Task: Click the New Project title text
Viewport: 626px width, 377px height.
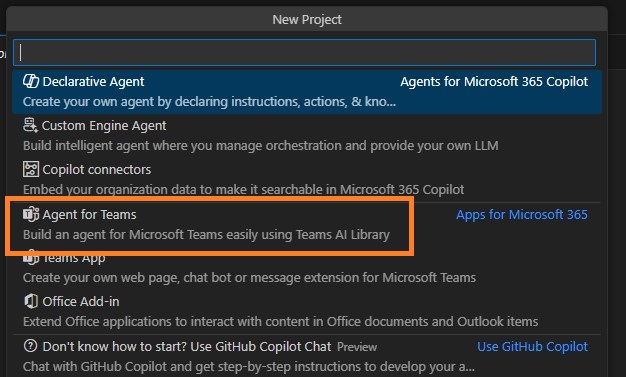Action: [307, 20]
